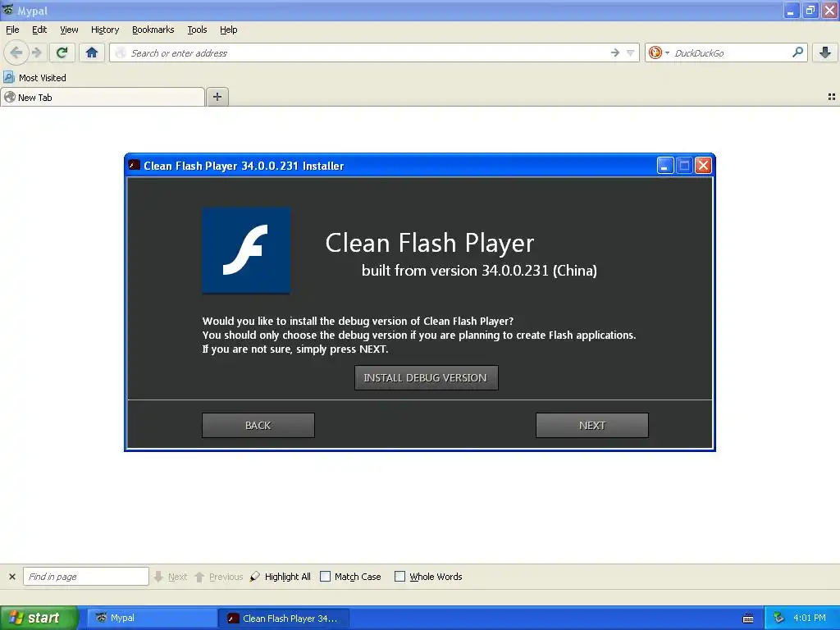The image size is (840, 630).
Task: Click the find bar Previous button
Action: (218, 577)
